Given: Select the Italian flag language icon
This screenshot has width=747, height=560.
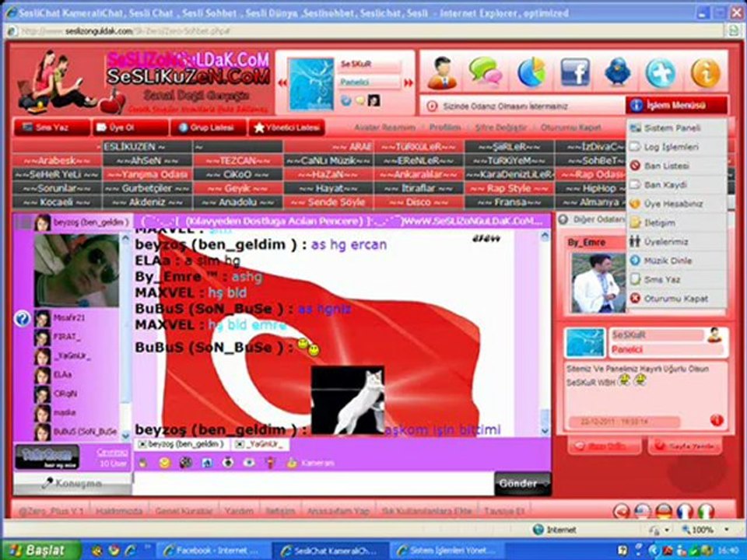Looking at the screenshot, I should pos(706,512).
